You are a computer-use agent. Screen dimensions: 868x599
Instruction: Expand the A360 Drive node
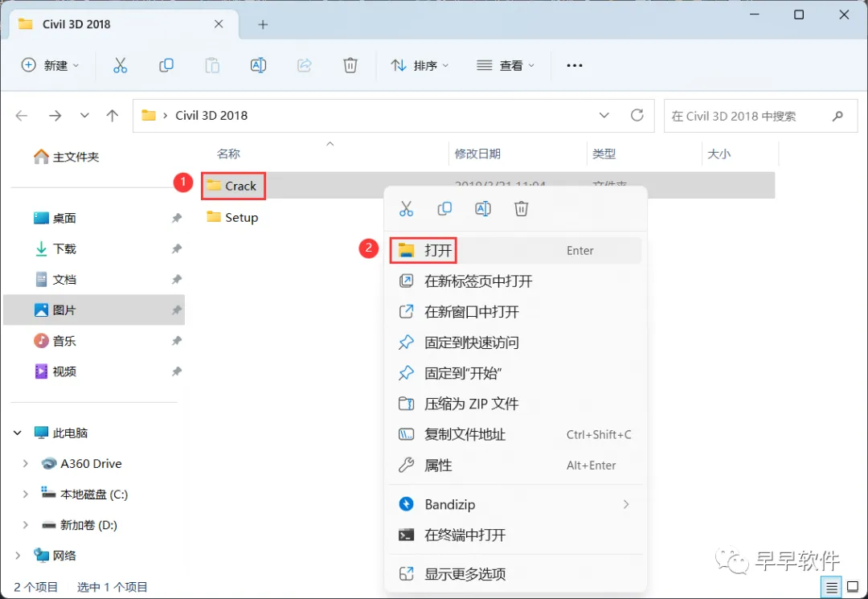25,463
